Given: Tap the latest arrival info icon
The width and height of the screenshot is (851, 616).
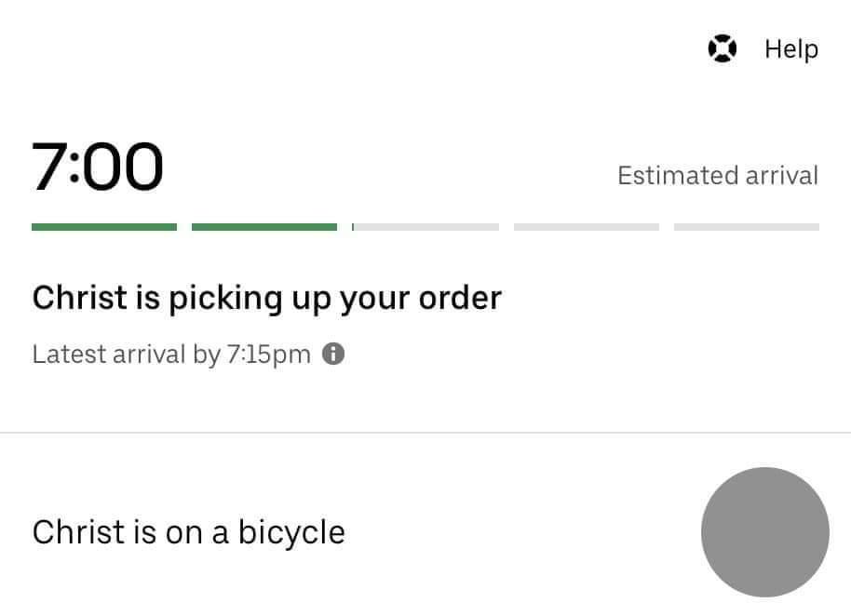Looking at the screenshot, I should click(x=333, y=355).
